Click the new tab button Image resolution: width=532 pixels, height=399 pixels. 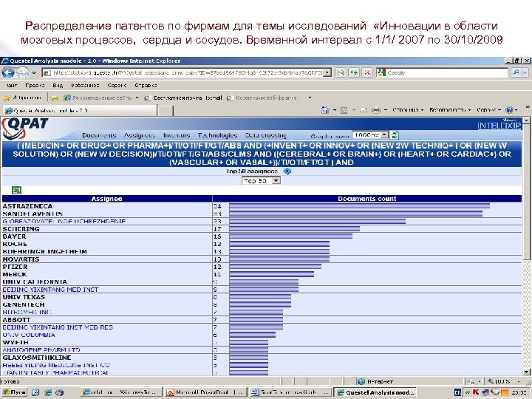(166, 111)
